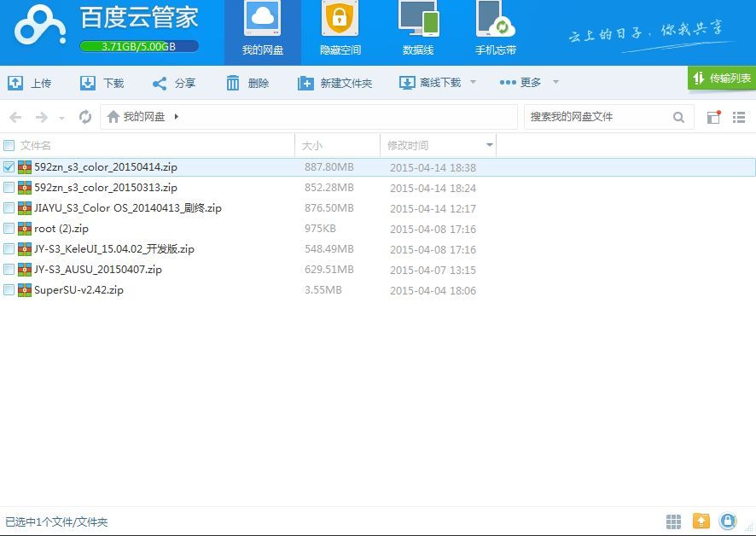Click 我的网盘 in the breadcrumb

(144, 117)
